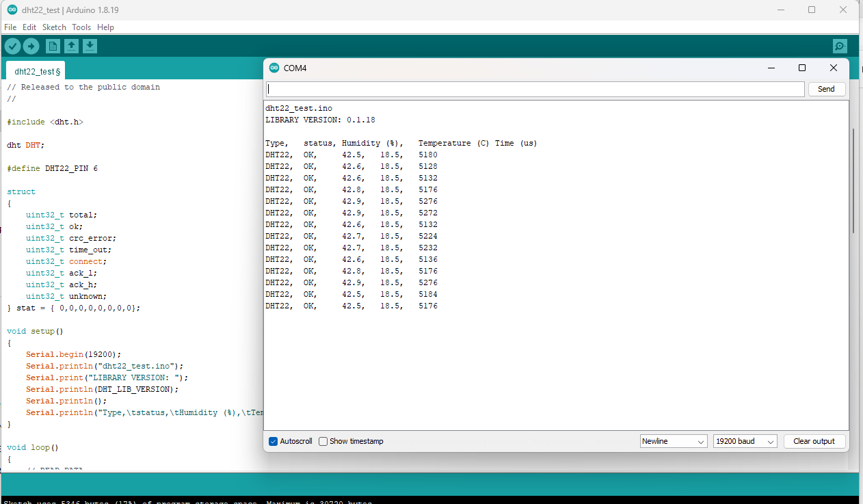Image resolution: width=863 pixels, height=504 pixels.
Task: Click the Clear output button
Action: click(x=814, y=441)
